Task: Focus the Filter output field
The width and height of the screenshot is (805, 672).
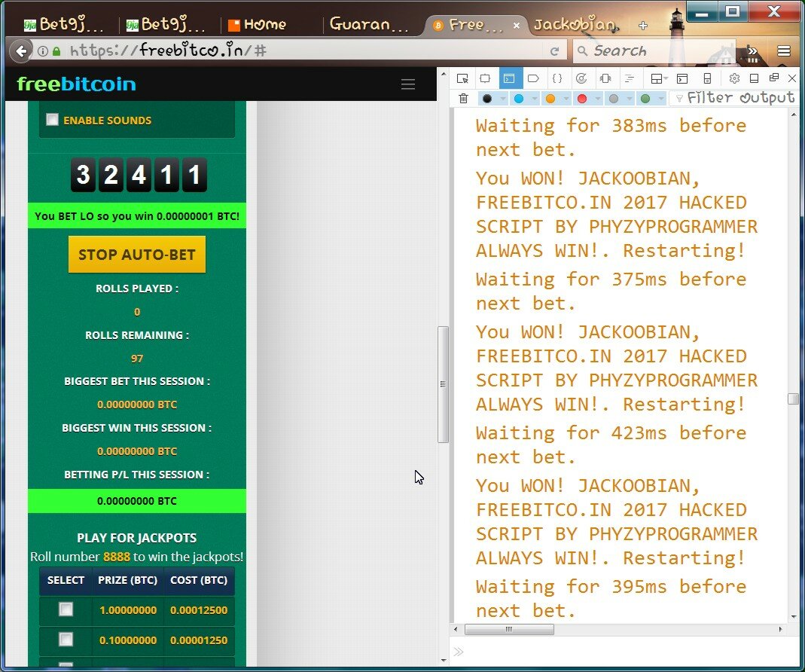Action: click(733, 99)
